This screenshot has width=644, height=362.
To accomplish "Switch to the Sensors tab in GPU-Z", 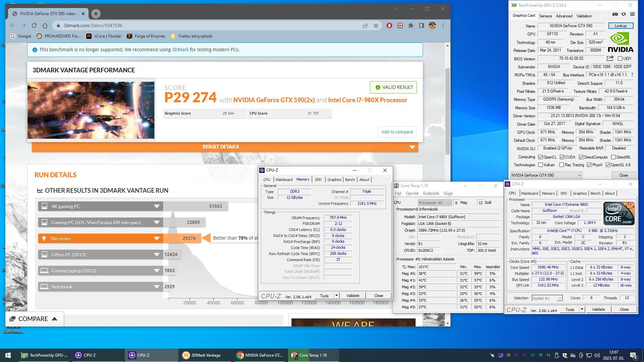I will pyautogui.click(x=545, y=16).
